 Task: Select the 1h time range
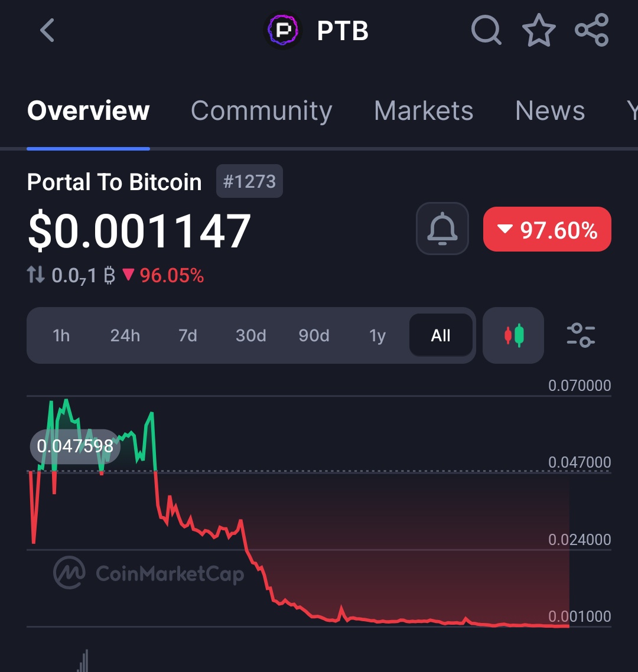click(x=61, y=335)
